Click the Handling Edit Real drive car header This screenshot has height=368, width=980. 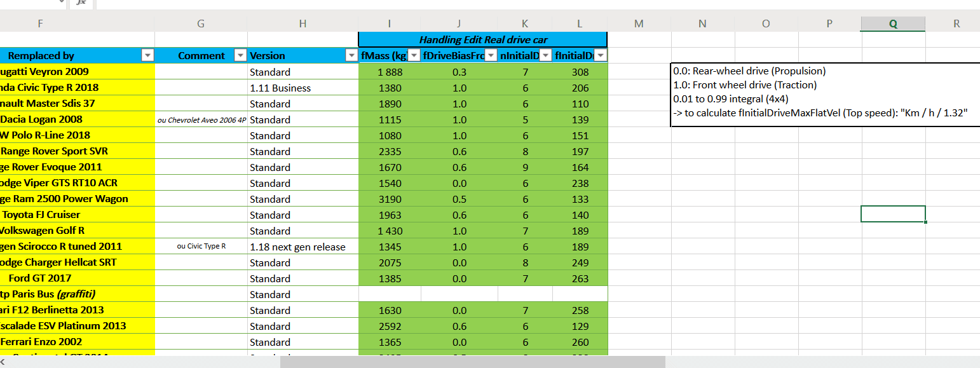click(483, 39)
